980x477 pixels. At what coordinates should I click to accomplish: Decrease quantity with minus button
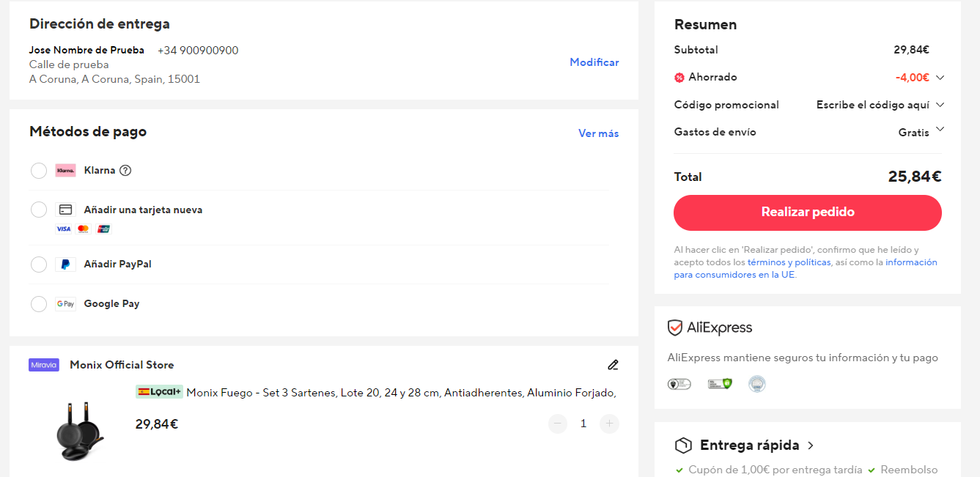click(x=558, y=424)
